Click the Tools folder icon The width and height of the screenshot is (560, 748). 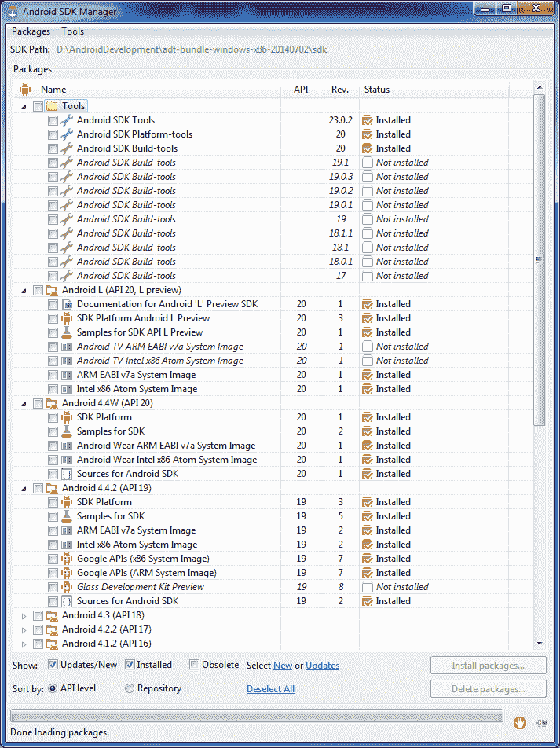click(x=52, y=106)
